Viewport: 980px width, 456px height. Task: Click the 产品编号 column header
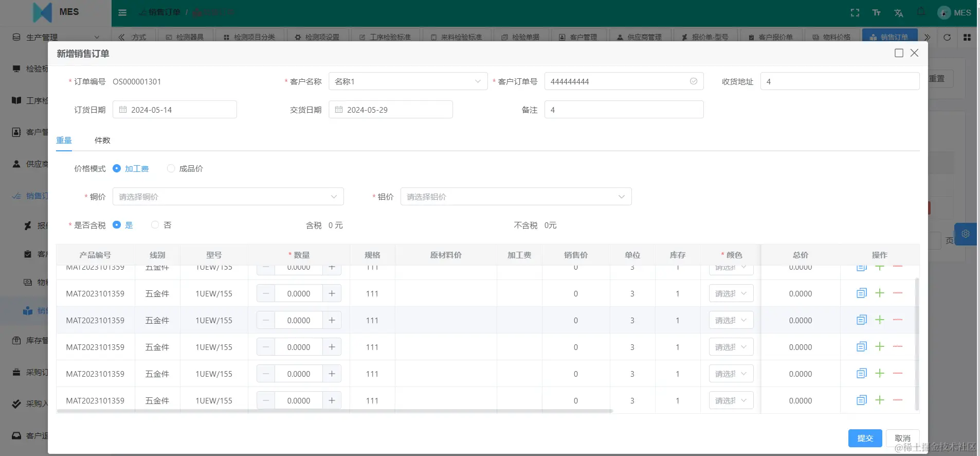click(95, 255)
